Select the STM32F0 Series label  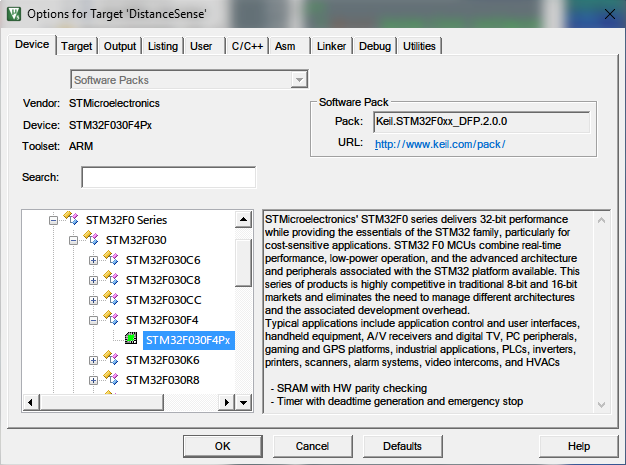[x=126, y=220]
